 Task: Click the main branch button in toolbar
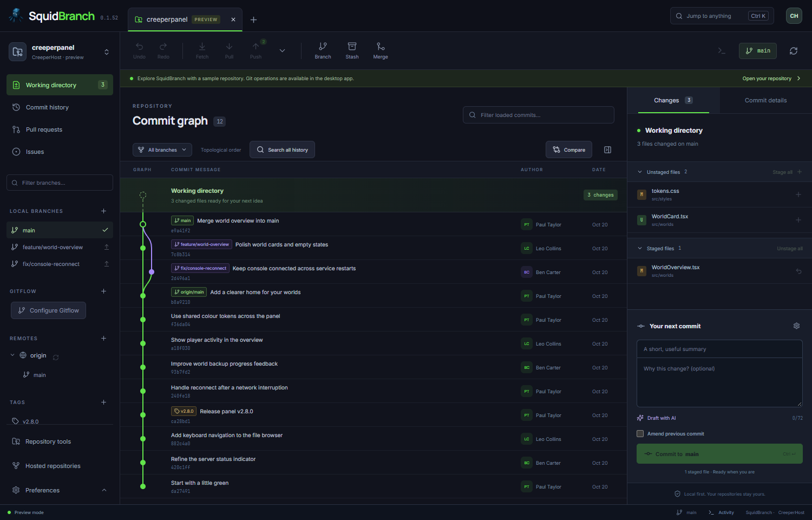758,51
